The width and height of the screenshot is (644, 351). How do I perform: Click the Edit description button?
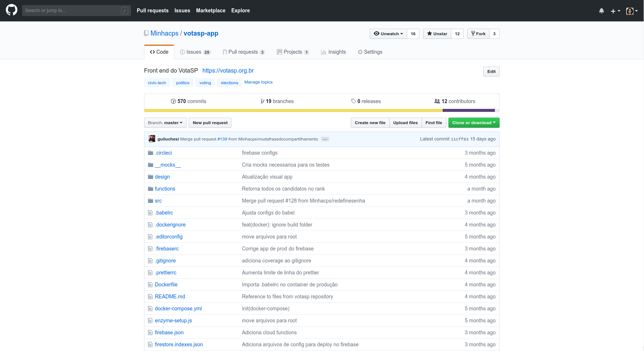(x=491, y=72)
